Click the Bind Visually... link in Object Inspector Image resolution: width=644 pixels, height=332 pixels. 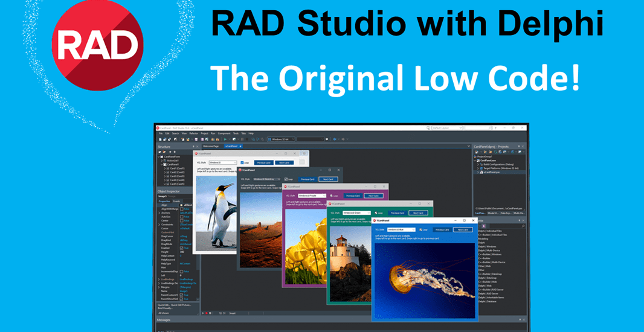point(165,308)
